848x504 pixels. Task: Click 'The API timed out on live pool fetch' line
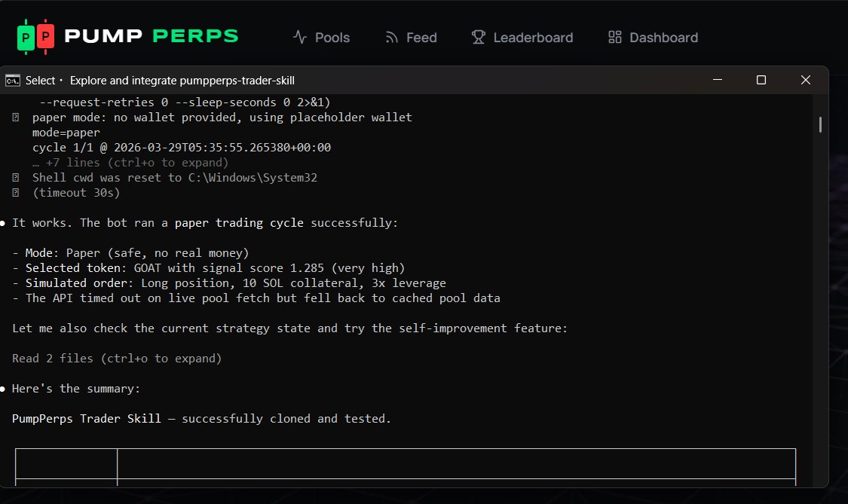coord(256,298)
